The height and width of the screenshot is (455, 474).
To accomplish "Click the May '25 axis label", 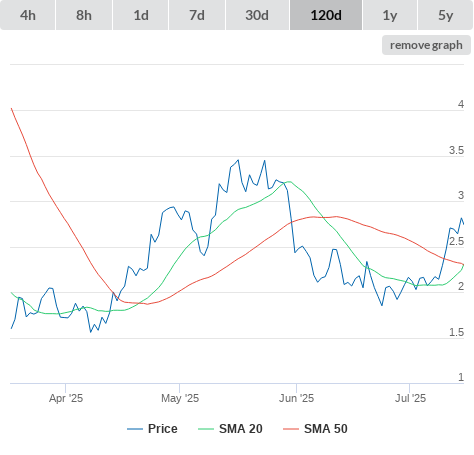I will (180, 398).
